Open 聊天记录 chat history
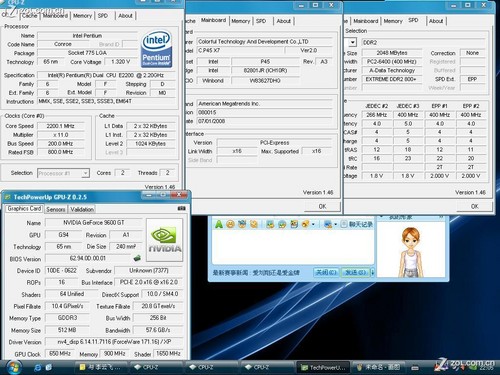This screenshot has width=500, height=375. 360,224
